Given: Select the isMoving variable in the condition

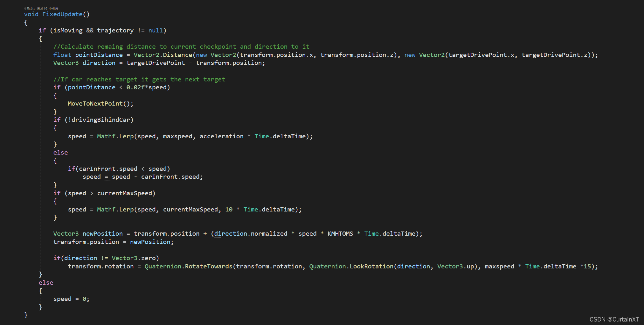Looking at the screenshot, I should tap(68, 30).
